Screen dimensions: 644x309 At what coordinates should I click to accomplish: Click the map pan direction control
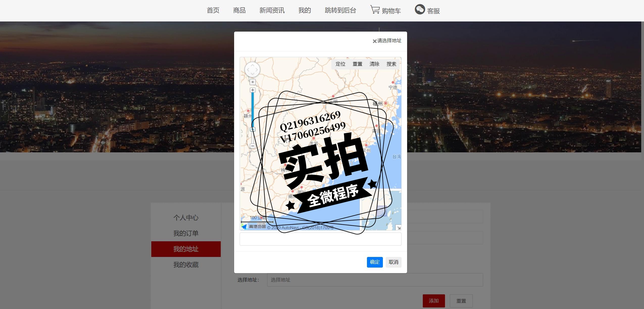pyautogui.click(x=252, y=69)
